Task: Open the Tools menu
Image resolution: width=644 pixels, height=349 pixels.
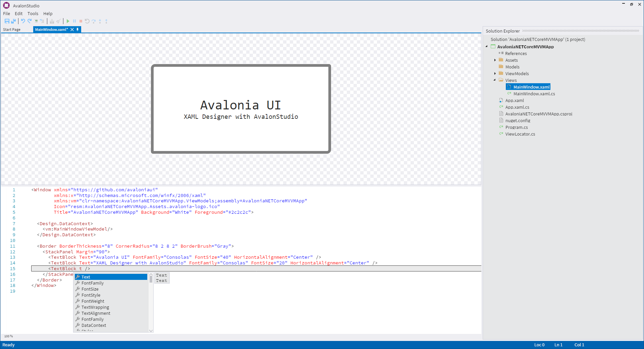Action: pos(33,13)
